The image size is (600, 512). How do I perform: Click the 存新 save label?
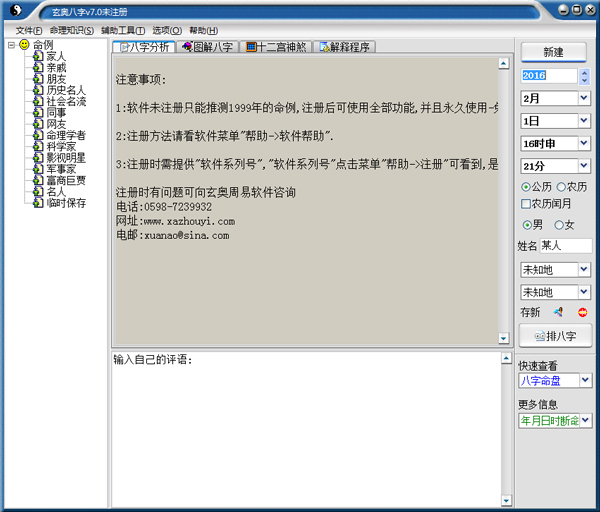tap(530, 312)
